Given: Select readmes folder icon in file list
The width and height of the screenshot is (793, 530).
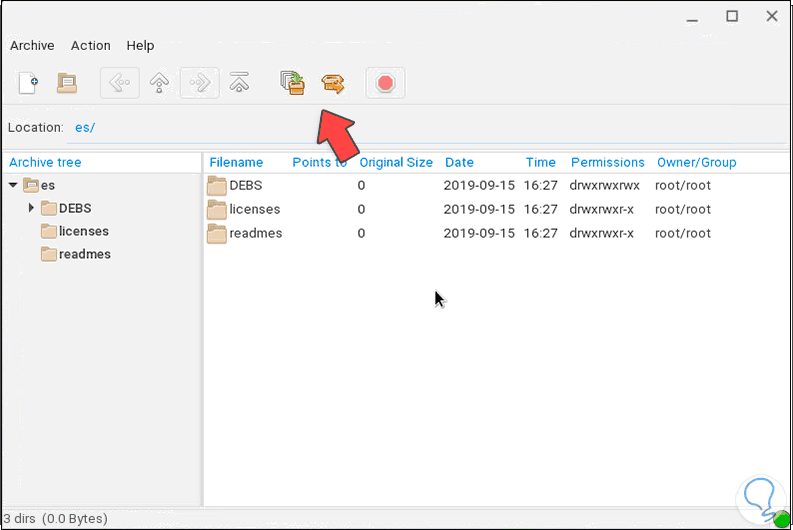Looking at the screenshot, I should (x=217, y=233).
